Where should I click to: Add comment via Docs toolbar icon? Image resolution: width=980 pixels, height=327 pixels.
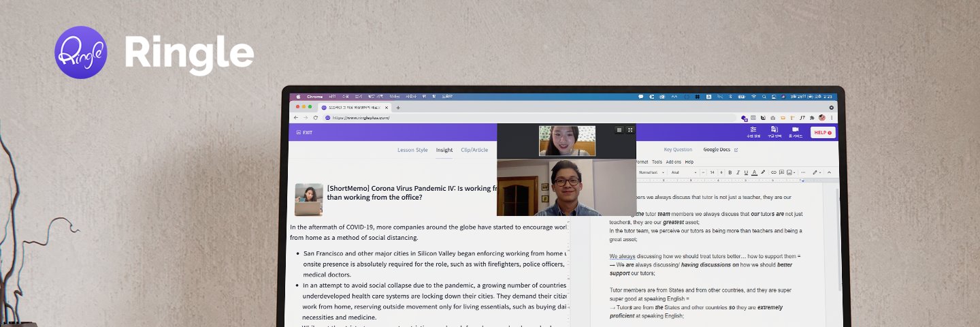(781, 172)
